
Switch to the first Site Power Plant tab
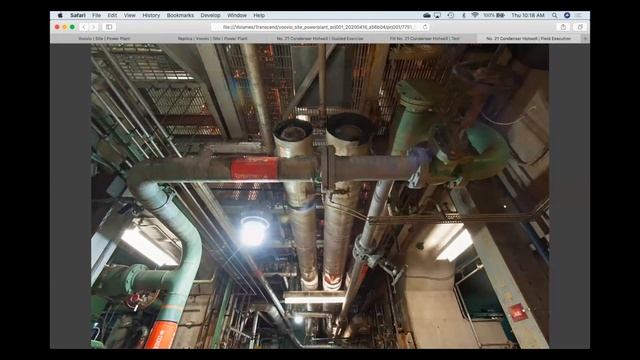click(x=104, y=38)
